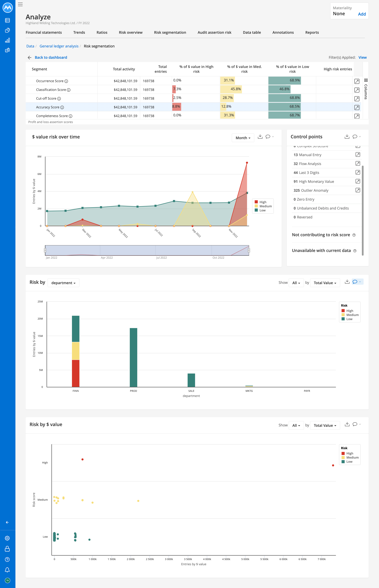Open the hamburger navigation menu

coord(20,4)
